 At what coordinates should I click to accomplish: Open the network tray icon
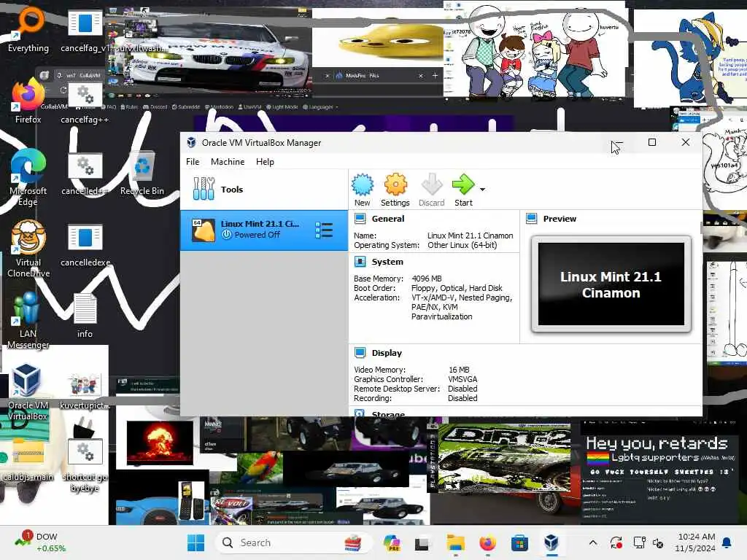click(639, 542)
